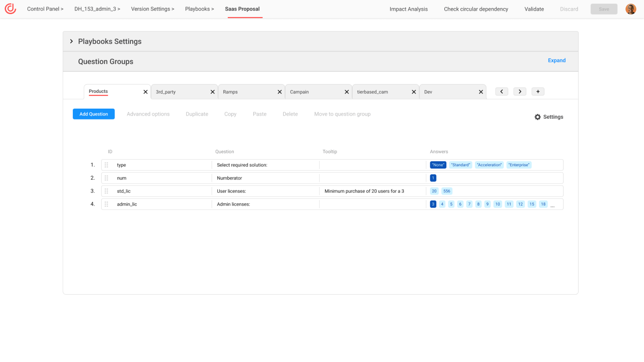This screenshot has height=362, width=644.
Task: Toggle the Enterprise answer option
Action: point(519,165)
